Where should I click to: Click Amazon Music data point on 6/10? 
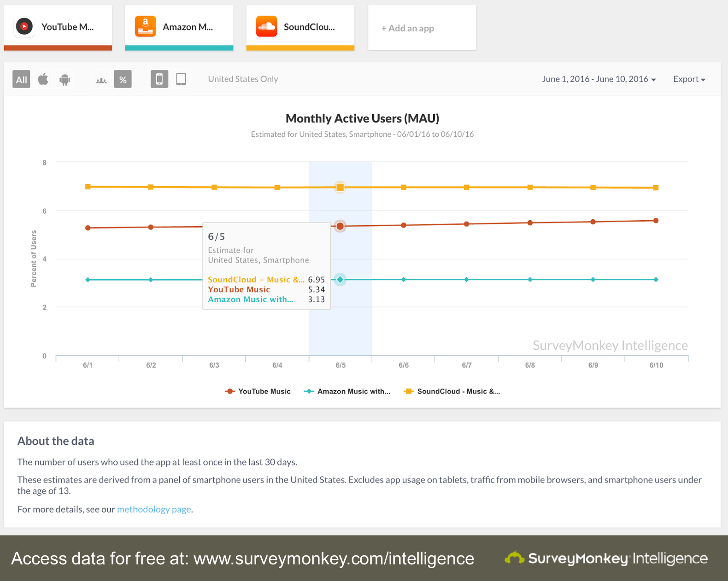(x=656, y=280)
